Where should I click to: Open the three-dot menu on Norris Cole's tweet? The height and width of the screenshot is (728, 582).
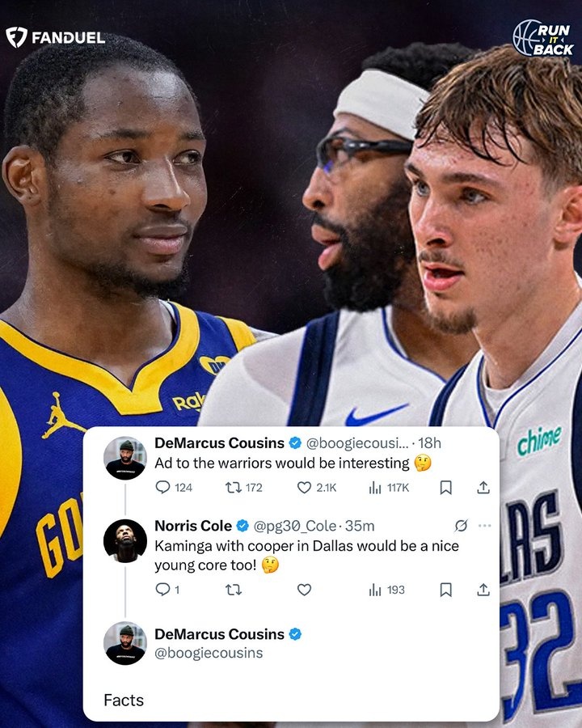pyautogui.click(x=484, y=526)
